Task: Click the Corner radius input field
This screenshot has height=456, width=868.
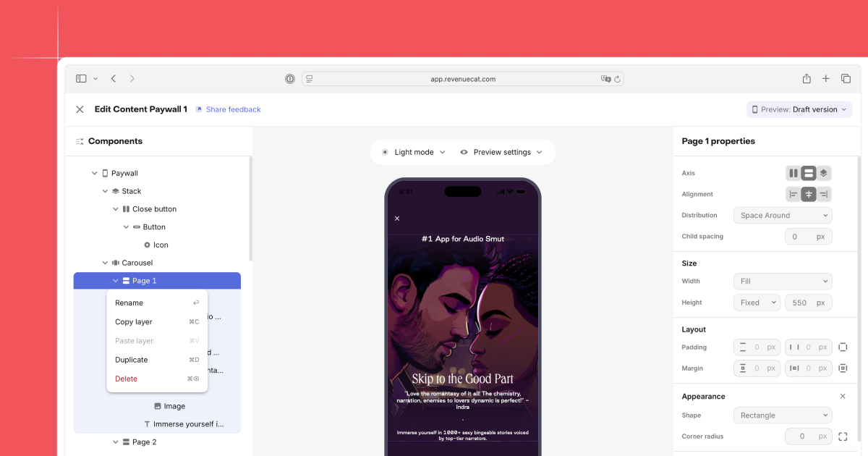Action: (809, 436)
